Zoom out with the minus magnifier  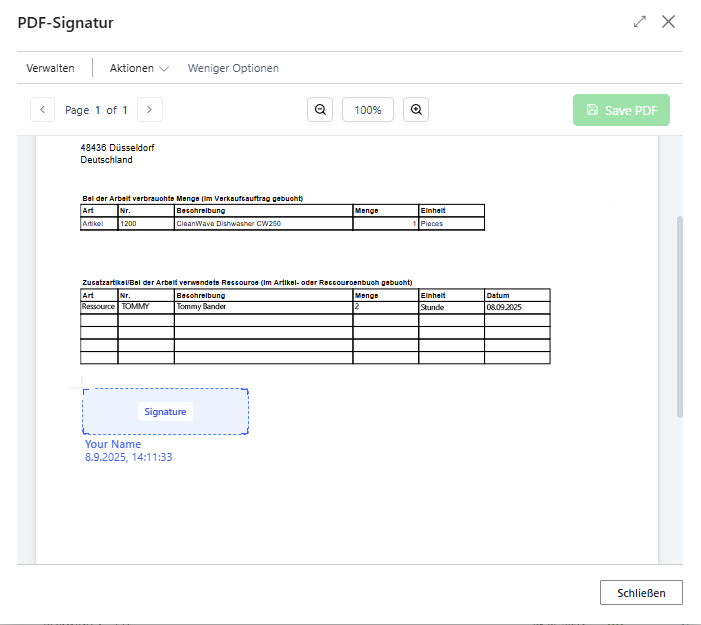click(x=320, y=110)
